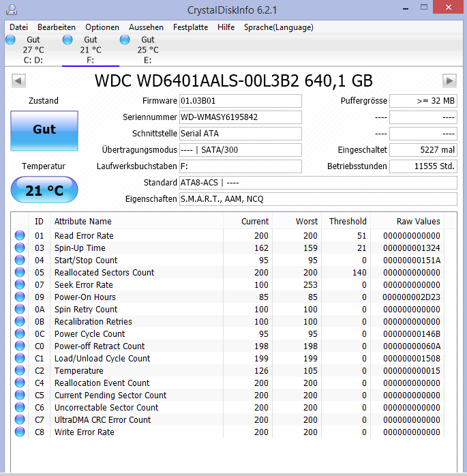Click the blue status dot of Start/Stop Count
This screenshot has width=467, height=476.
pyautogui.click(x=20, y=260)
